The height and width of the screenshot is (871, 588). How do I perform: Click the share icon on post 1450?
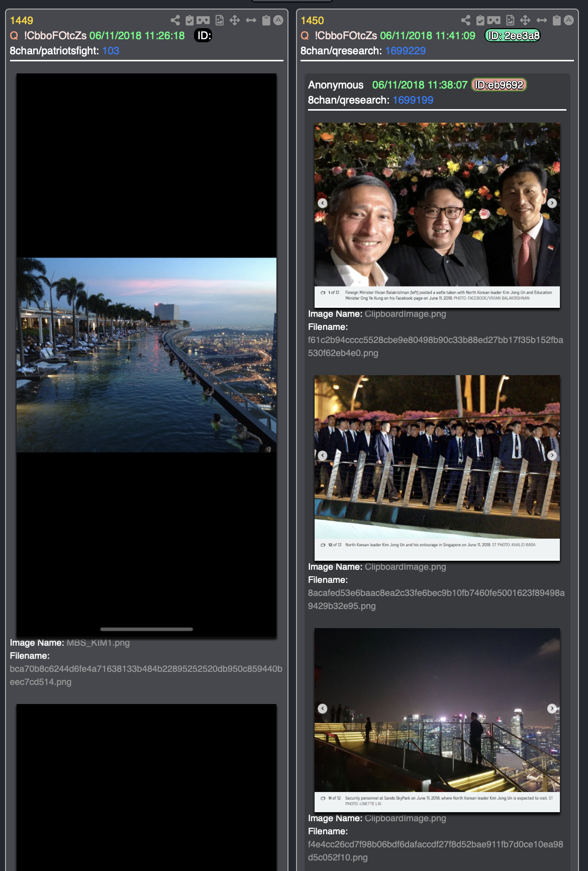tap(466, 20)
